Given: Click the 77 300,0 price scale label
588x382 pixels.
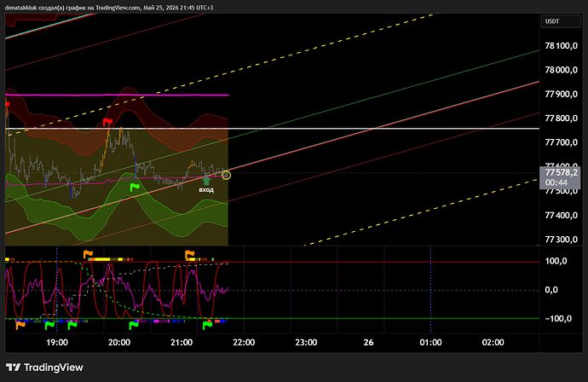Looking at the screenshot, I should [x=562, y=240].
